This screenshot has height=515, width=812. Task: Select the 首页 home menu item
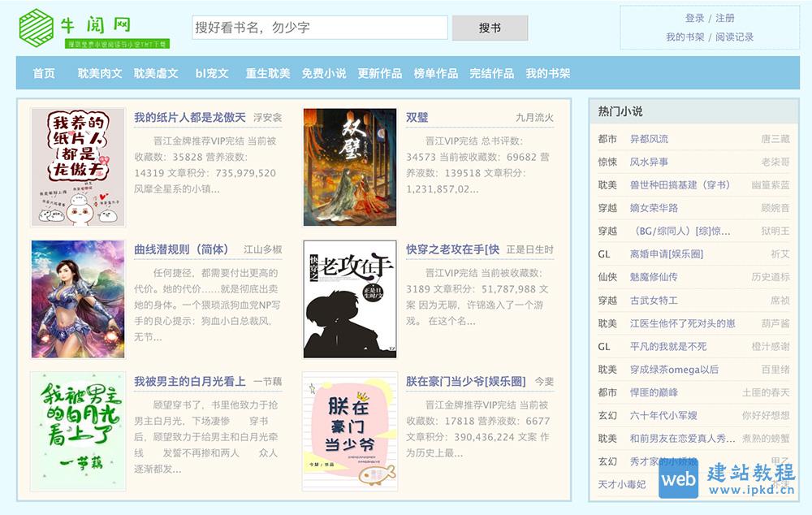pyautogui.click(x=42, y=73)
